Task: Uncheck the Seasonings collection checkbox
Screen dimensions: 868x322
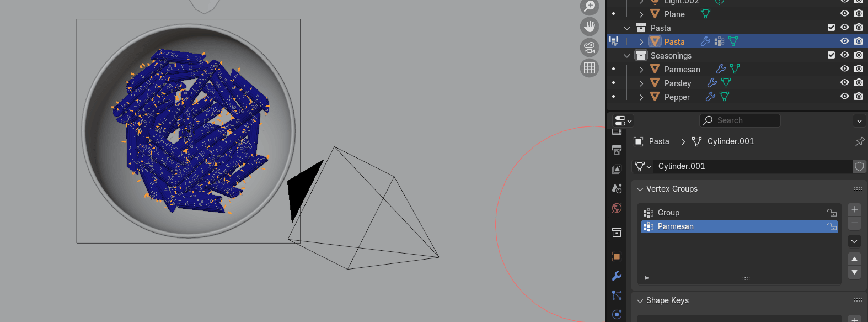Action: click(x=831, y=55)
